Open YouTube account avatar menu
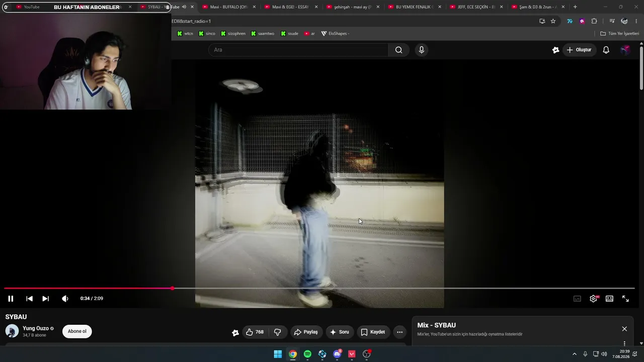This screenshot has height=362, width=644. [625, 50]
